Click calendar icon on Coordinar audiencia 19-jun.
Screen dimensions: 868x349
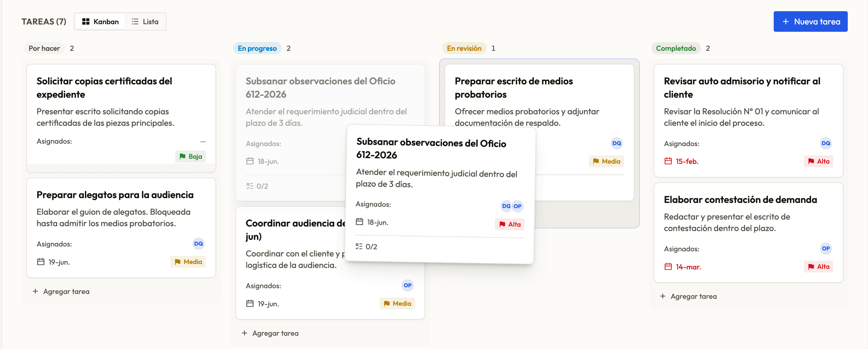250,304
